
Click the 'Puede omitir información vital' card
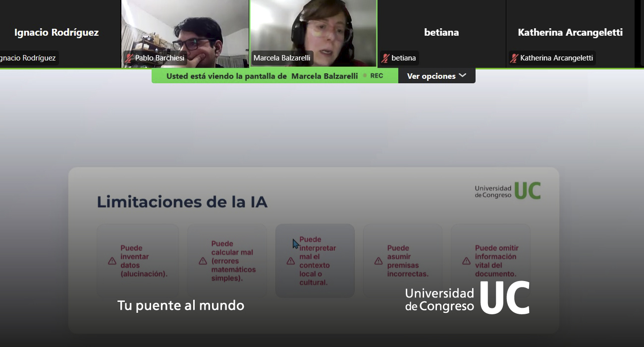click(x=490, y=261)
